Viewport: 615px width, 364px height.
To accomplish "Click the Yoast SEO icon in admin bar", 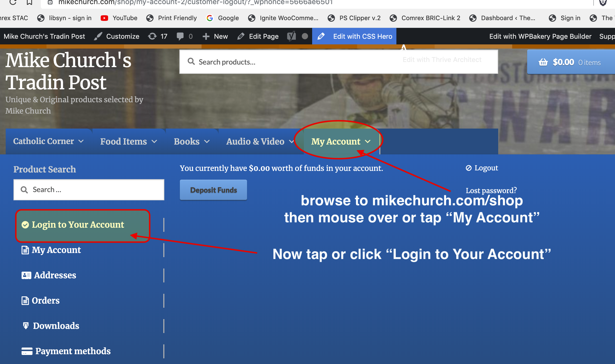I will coord(291,36).
